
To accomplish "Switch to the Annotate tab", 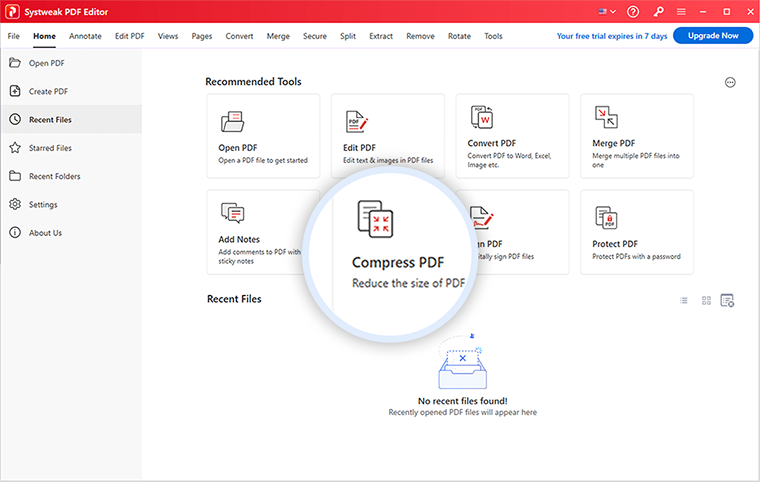I will tap(85, 36).
